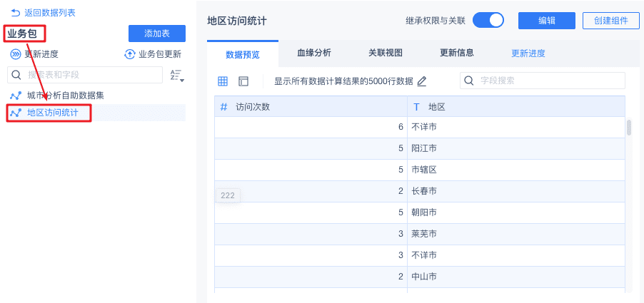Viewport: 644px width, 303px height.
Task: Click the back arrow icon beside 返回数据列表
Action: [x=15, y=13]
